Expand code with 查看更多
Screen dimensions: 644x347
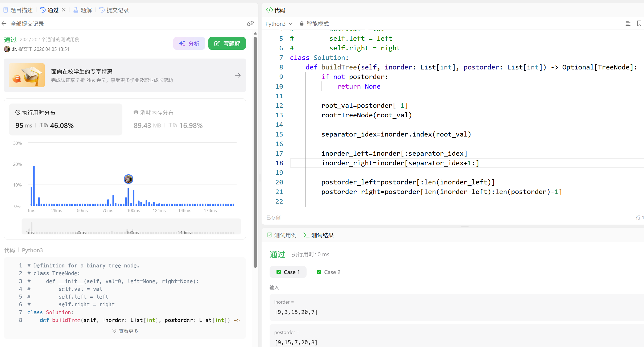click(125, 331)
